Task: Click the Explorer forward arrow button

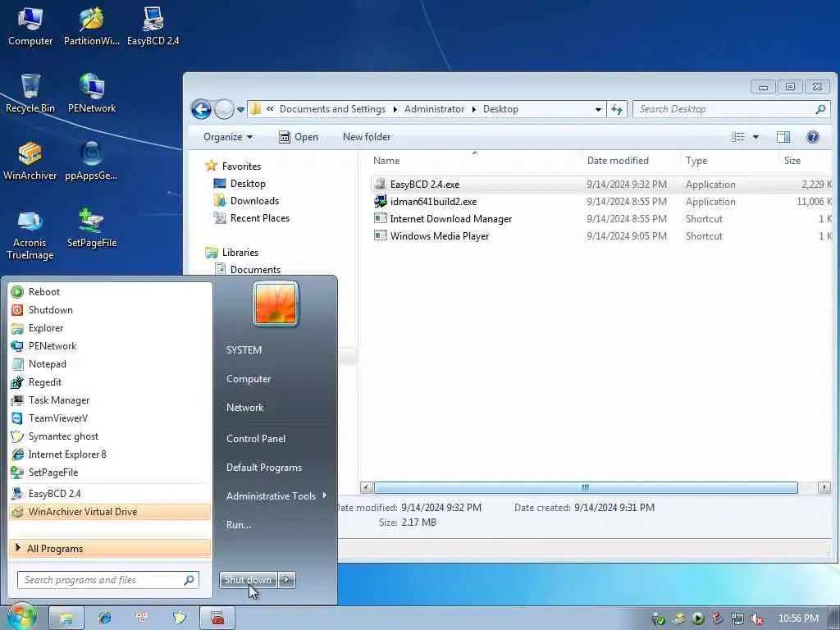Action: [224, 109]
